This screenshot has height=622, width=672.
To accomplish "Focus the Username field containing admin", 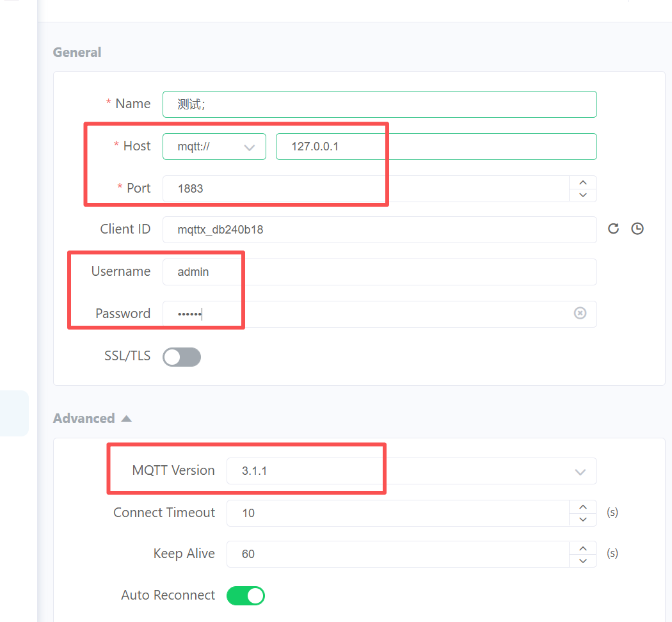I will (x=379, y=272).
